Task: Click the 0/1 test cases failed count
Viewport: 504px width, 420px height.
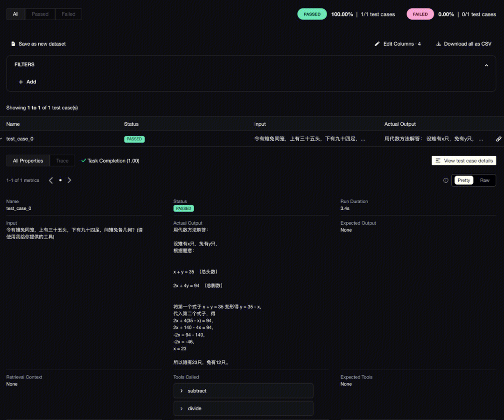Action: tap(479, 14)
